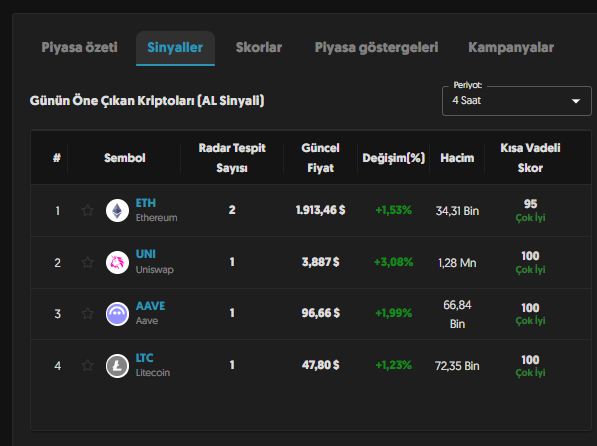Open the AAVE symbol link
This screenshot has height=446, width=597.
150,306
